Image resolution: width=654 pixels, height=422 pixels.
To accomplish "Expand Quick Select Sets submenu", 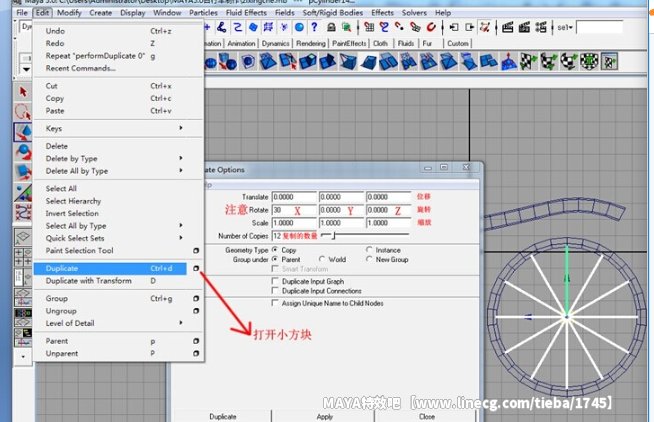I will [x=181, y=238].
